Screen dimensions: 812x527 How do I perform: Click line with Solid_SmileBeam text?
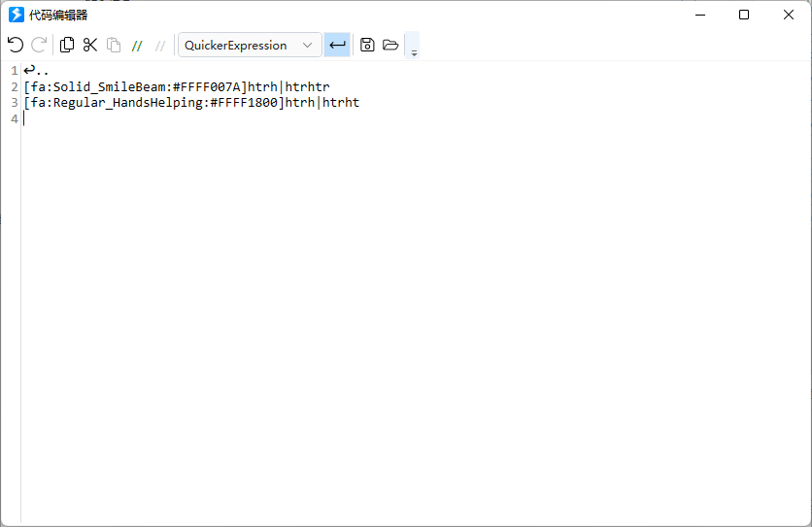177,86
